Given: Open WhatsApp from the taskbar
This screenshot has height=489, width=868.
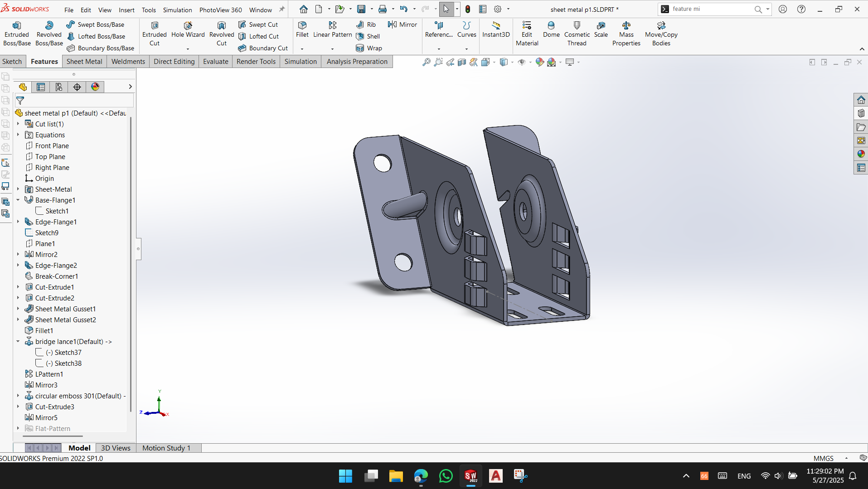Looking at the screenshot, I should (446, 476).
